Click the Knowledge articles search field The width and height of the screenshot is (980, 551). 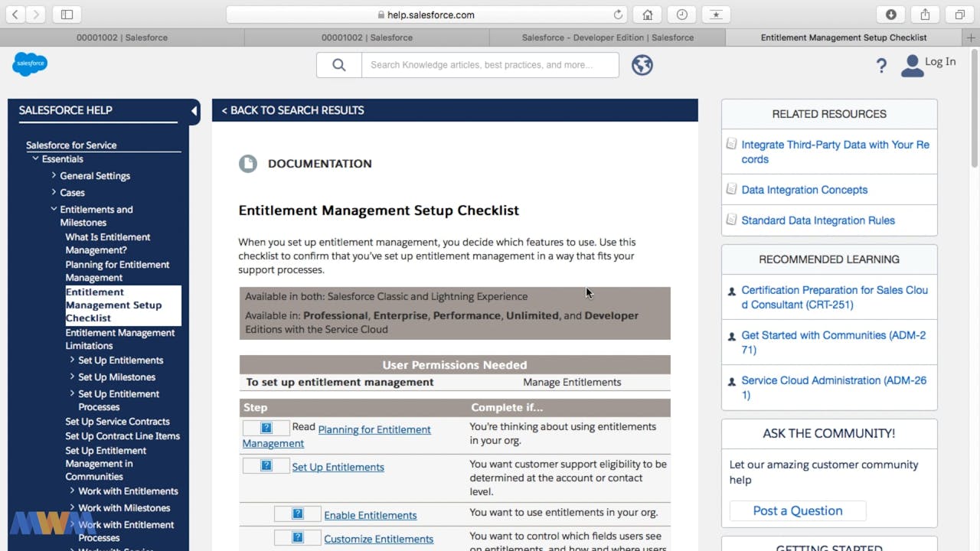tap(490, 65)
